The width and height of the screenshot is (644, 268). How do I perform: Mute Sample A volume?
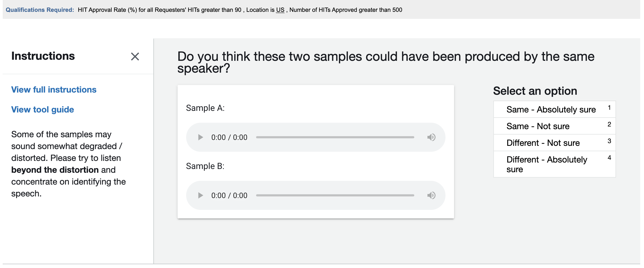tap(431, 137)
